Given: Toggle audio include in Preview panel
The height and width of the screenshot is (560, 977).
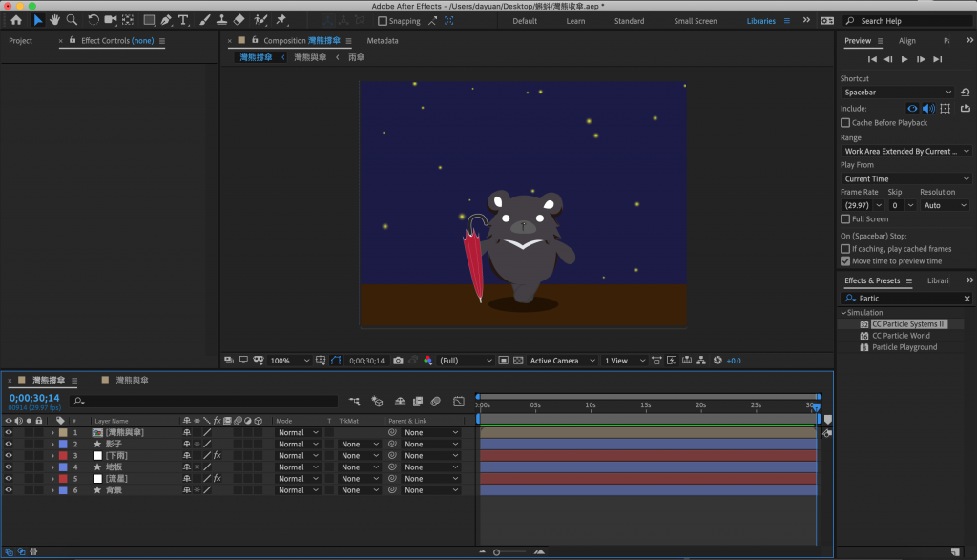Looking at the screenshot, I should 928,109.
